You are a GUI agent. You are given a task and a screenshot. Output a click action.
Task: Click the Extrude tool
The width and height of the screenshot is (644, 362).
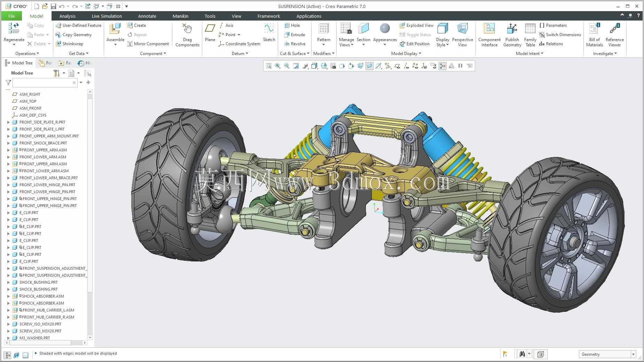(294, 35)
